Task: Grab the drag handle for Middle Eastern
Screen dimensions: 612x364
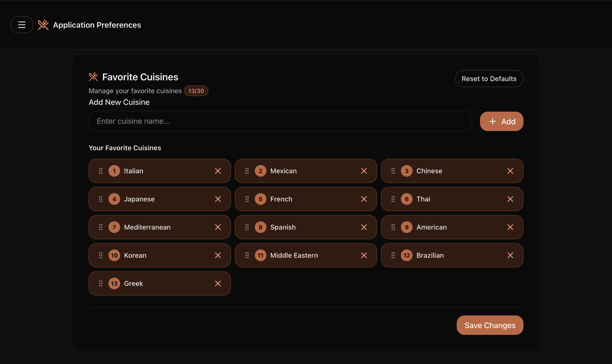Action: [x=247, y=255]
